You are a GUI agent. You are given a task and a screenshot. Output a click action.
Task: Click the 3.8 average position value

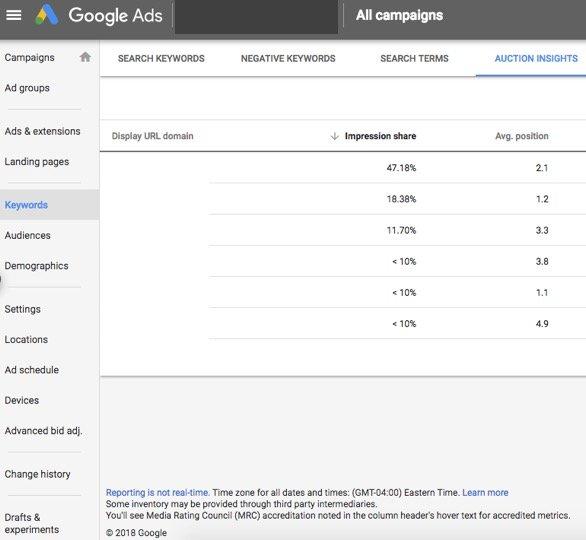[x=542, y=261]
